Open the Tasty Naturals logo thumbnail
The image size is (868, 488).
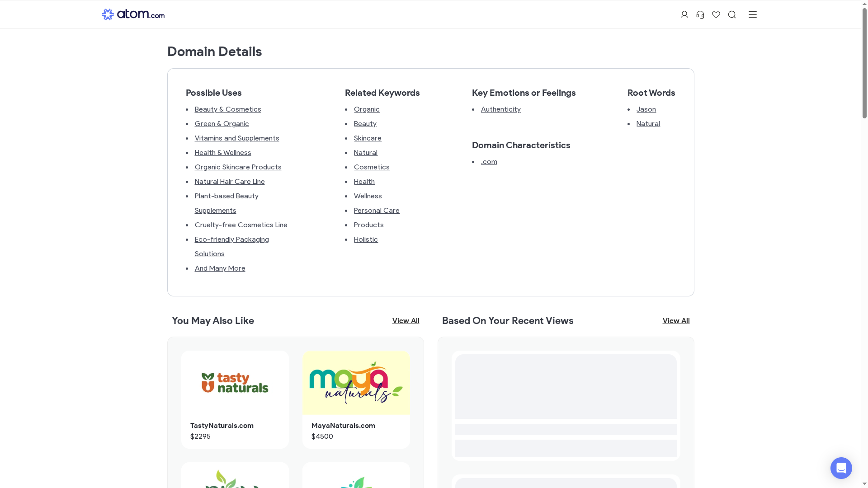tap(235, 383)
